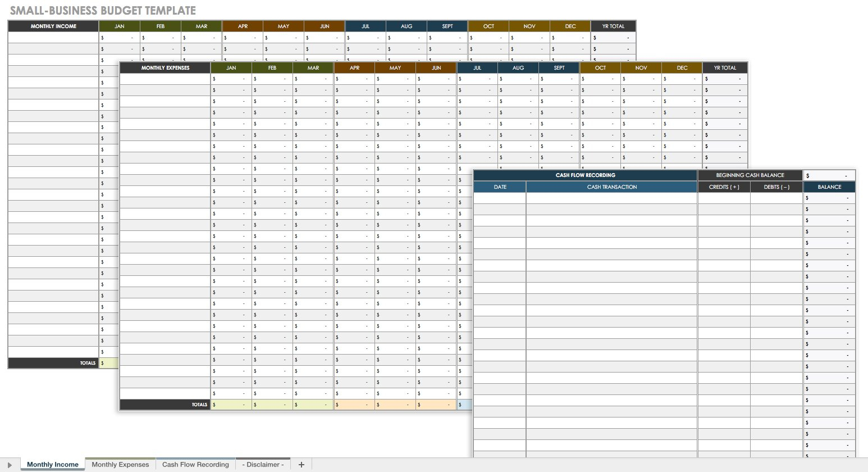Image resolution: width=868 pixels, height=472 pixels.
Task: Switch to the Monthly Expenses tab
Action: (120, 464)
